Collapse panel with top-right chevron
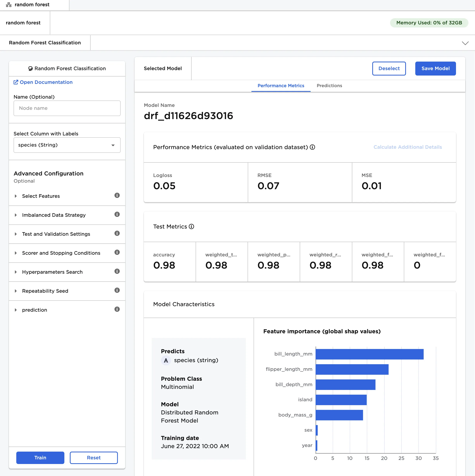The height and width of the screenshot is (476, 475). point(465,43)
